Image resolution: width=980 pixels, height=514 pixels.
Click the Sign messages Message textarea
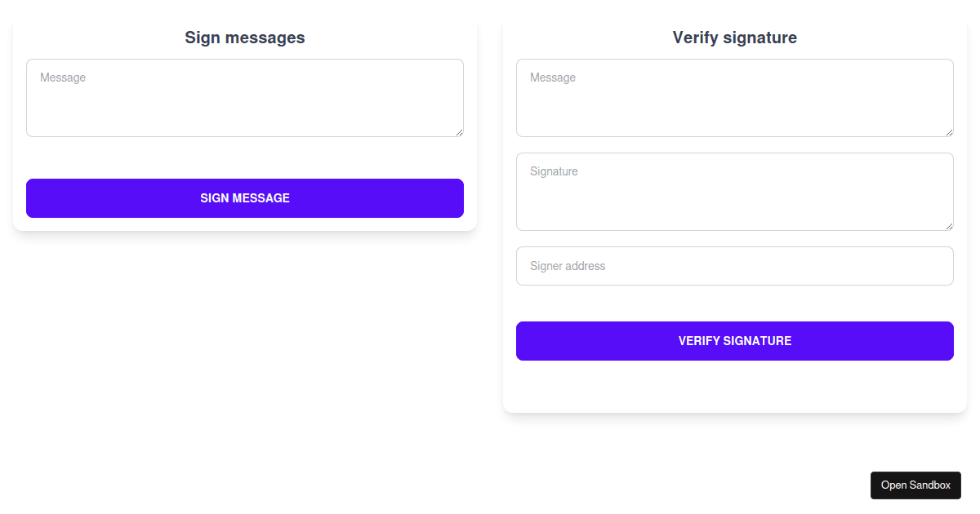click(x=245, y=97)
